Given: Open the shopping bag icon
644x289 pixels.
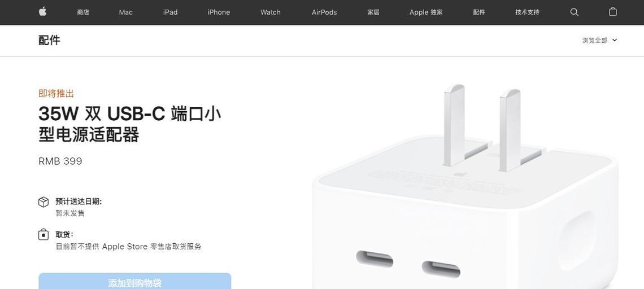Looking at the screenshot, I should pyautogui.click(x=612, y=12).
